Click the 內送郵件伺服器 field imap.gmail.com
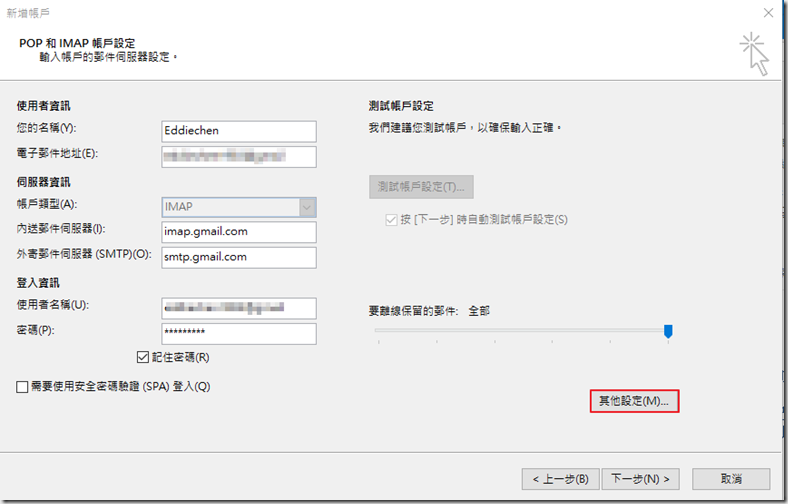 [238, 232]
